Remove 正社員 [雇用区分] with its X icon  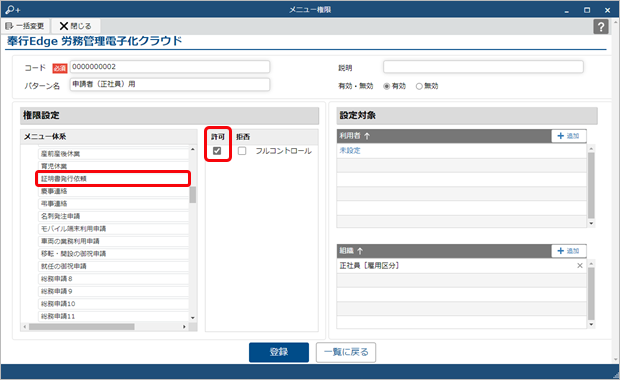580,266
